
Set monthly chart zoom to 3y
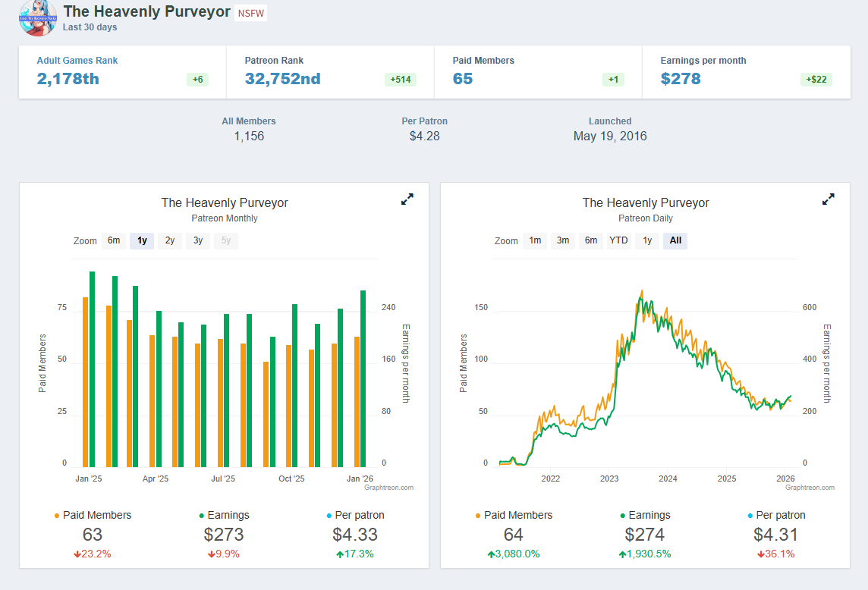tap(198, 241)
